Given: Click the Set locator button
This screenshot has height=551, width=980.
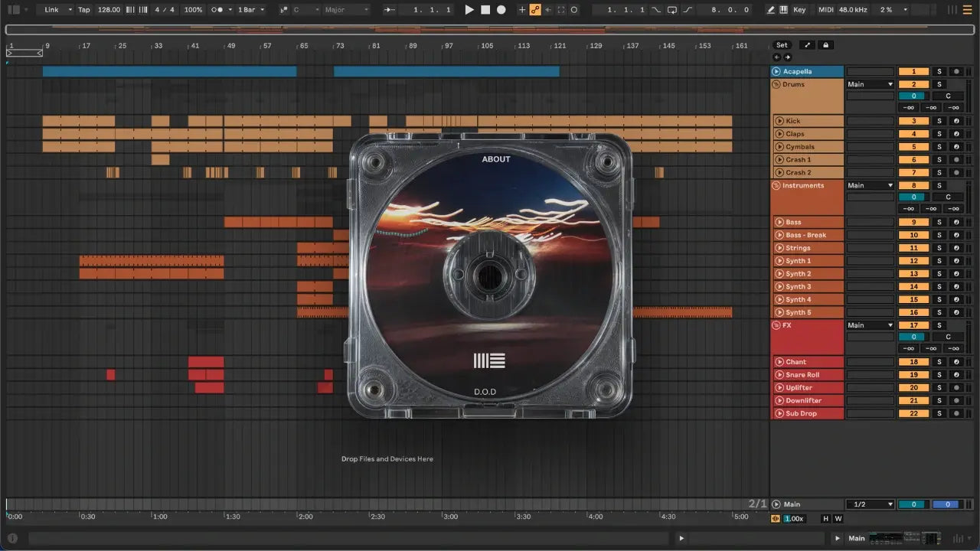Looking at the screenshot, I should coord(781,45).
